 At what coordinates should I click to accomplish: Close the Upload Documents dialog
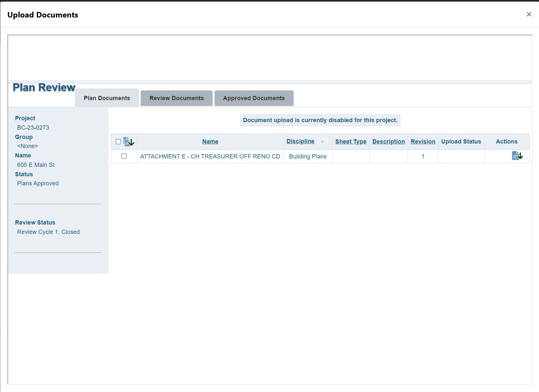tap(529, 14)
